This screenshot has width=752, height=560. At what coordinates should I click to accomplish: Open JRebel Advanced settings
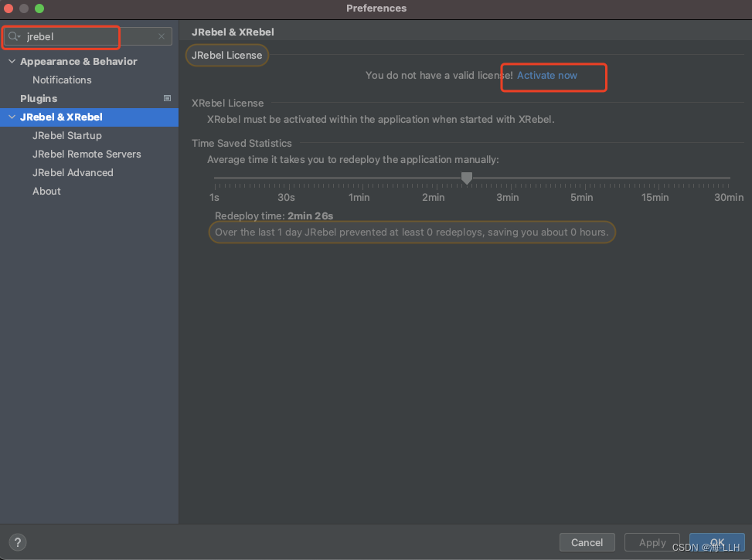pos(73,172)
